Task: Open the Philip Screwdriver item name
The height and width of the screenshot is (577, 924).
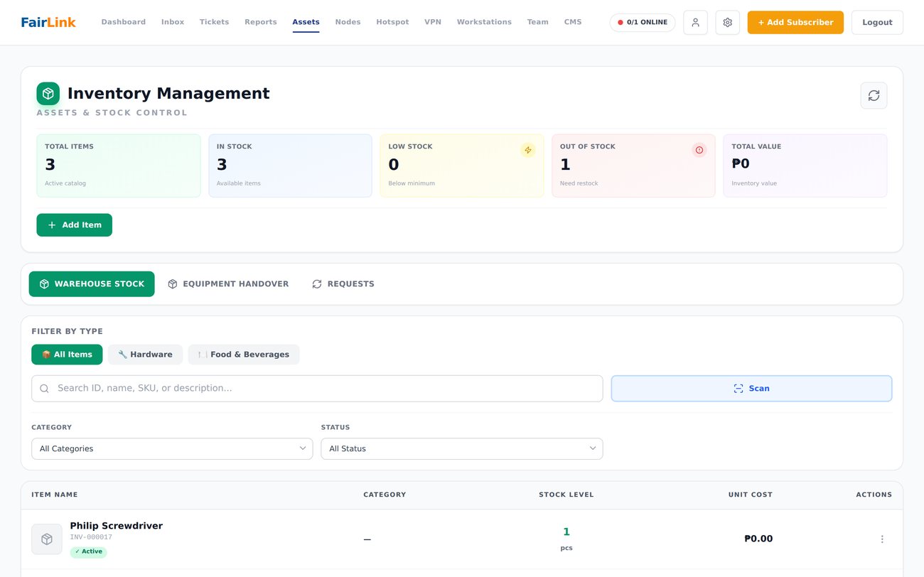Action: [x=117, y=526]
